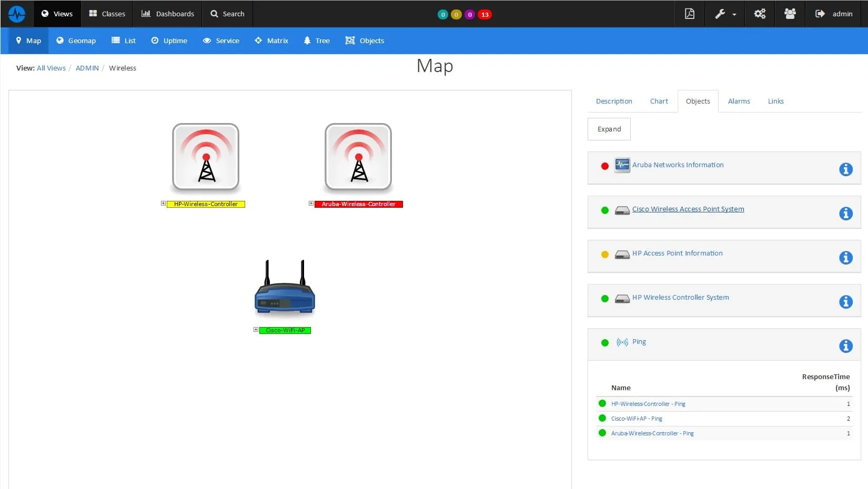The image size is (868, 489).
Task: Click the Export to PDF icon
Action: click(689, 14)
